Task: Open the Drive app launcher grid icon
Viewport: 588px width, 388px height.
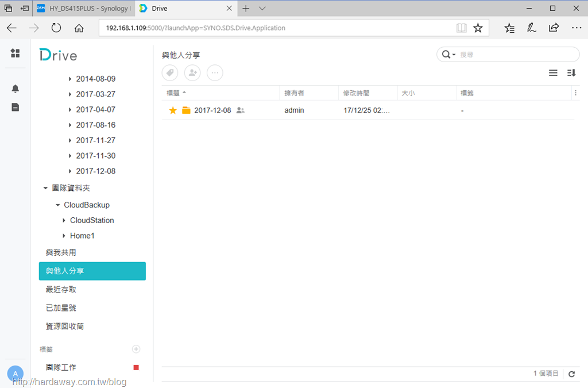Action: point(16,53)
